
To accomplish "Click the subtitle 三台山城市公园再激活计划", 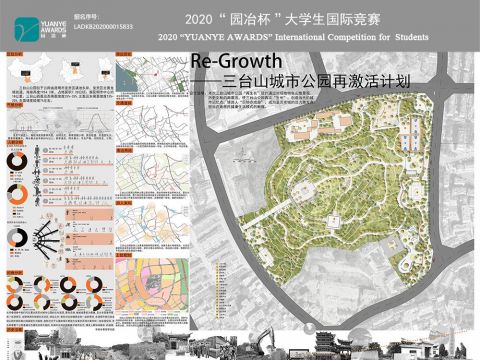I will tap(316, 82).
